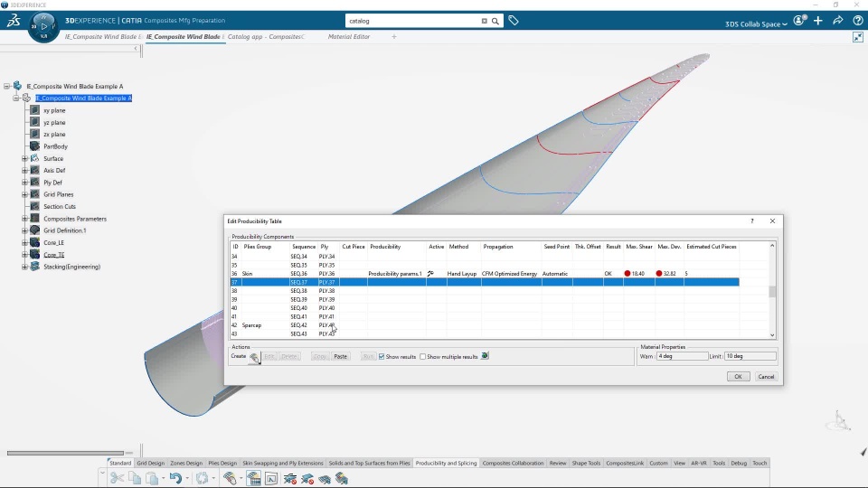
Task: Open the Composites Collaboration tab
Action: [513, 463]
